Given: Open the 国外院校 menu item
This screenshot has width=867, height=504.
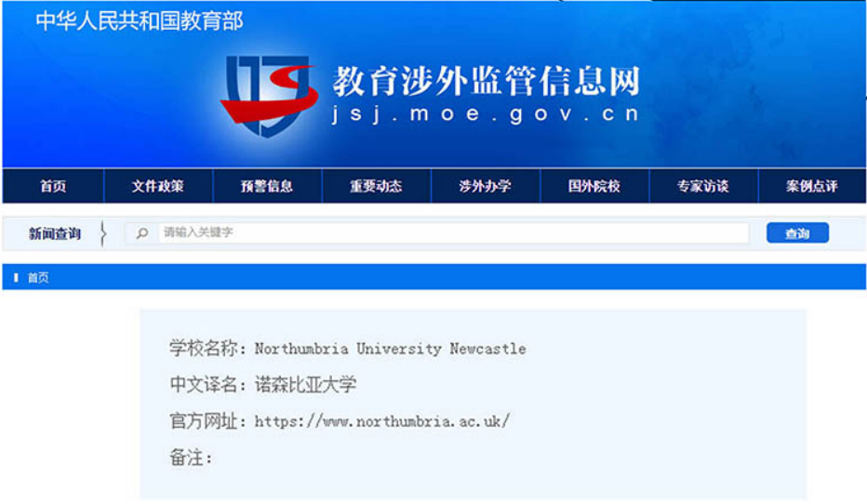Looking at the screenshot, I should pos(594,186).
